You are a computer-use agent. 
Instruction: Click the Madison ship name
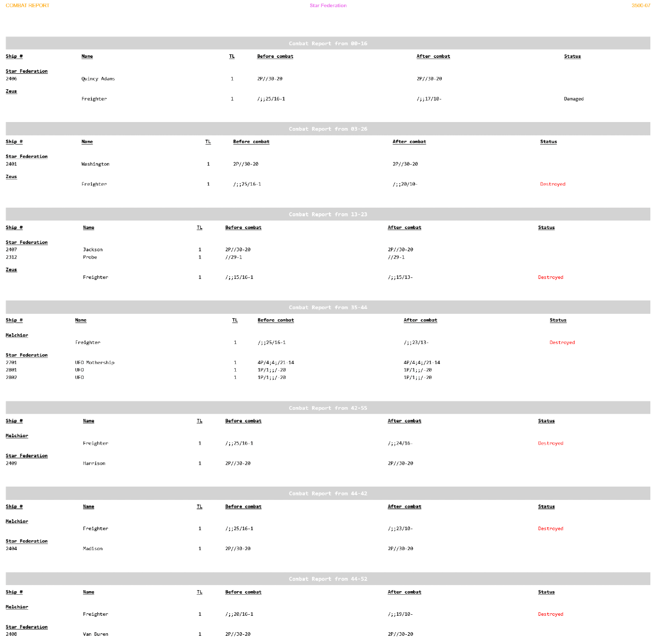pyautogui.click(x=93, y=549)
